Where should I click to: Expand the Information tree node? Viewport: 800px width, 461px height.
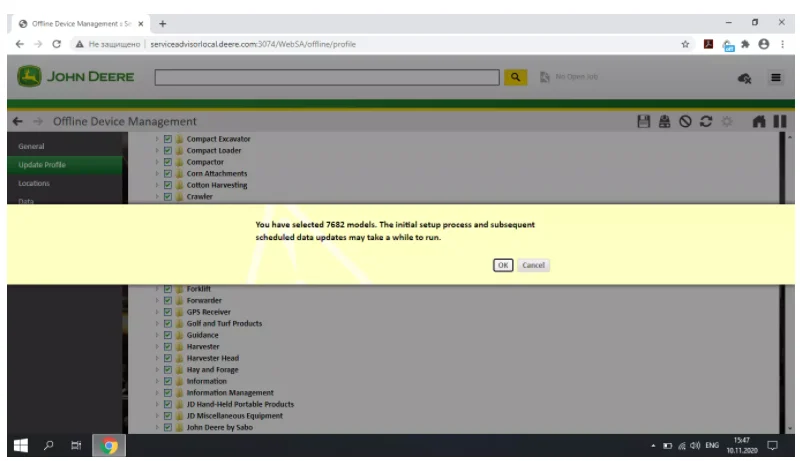click(x=157, y=381)
